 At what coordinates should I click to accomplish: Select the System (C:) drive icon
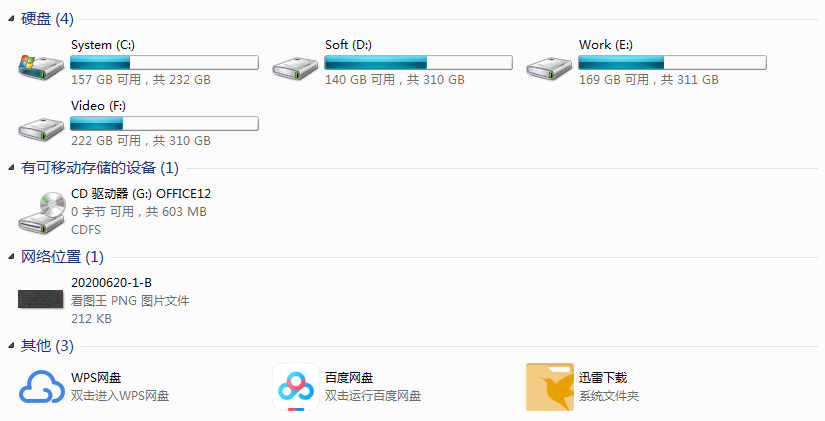pyautogui.click(x=41, y=67)
